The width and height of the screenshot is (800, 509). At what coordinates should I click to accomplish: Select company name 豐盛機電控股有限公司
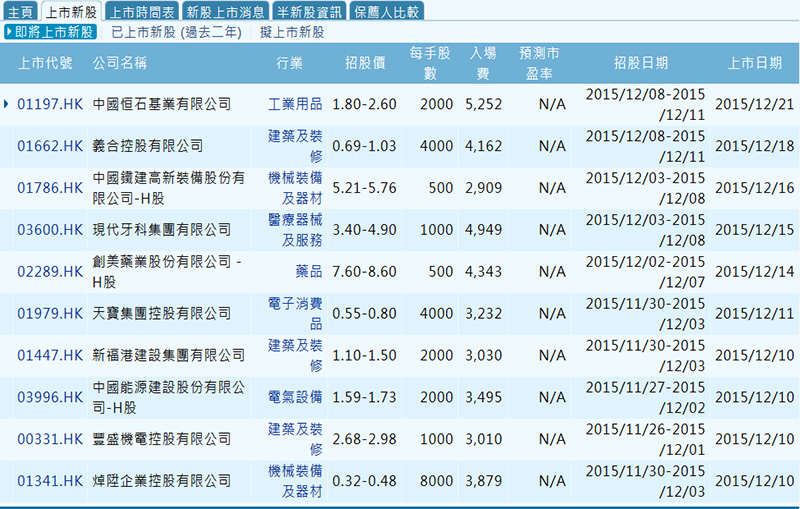162,439
